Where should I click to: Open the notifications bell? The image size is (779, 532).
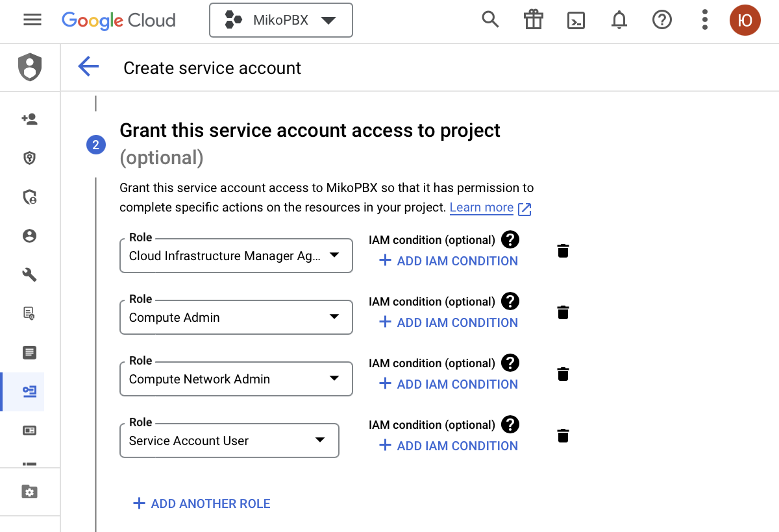tap(619, 20)
